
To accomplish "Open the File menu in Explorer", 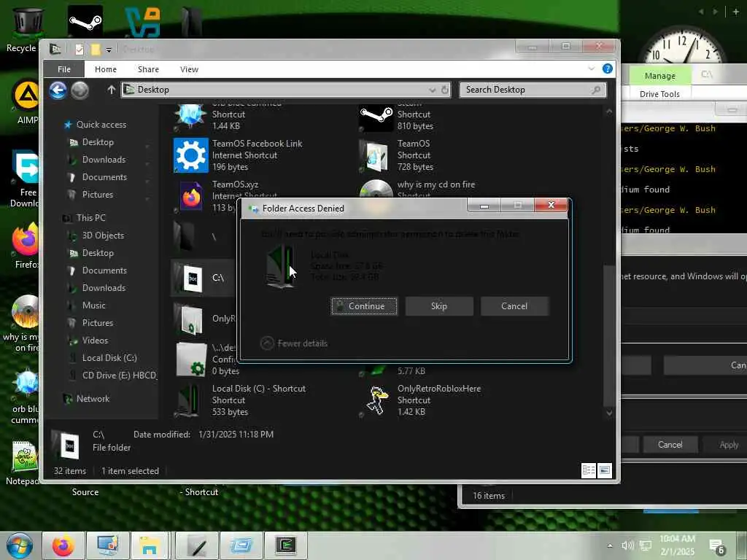I will click(64, 69).
